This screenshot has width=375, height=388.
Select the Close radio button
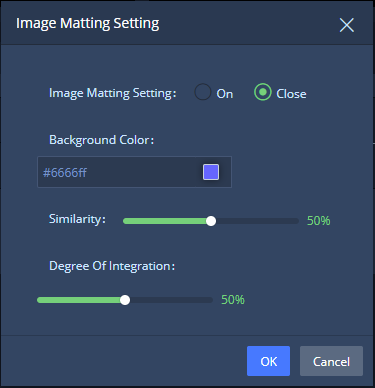point(263,92)
